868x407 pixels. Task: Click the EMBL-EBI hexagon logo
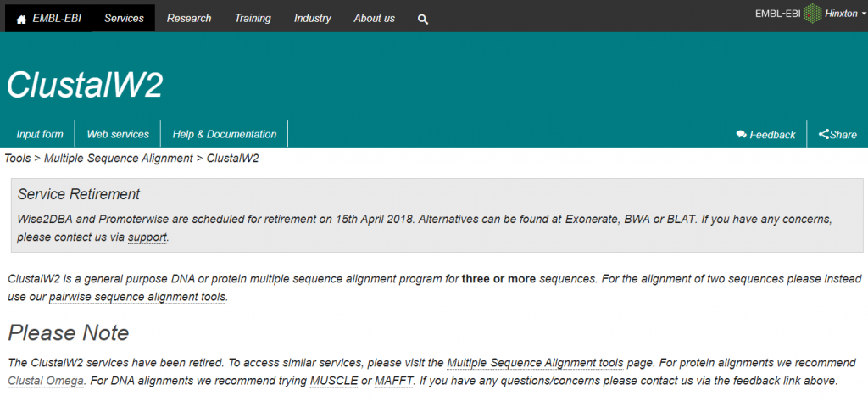point(813,14)
